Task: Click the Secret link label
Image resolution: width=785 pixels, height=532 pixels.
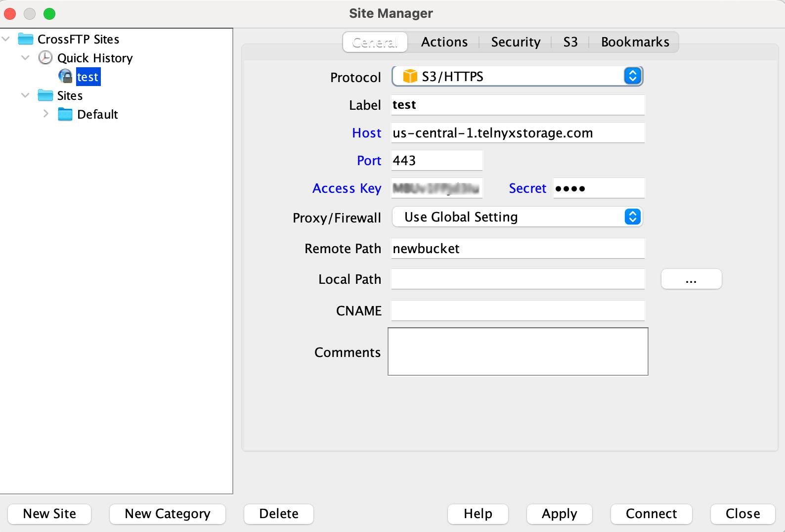Action: [x=527, y=188]
